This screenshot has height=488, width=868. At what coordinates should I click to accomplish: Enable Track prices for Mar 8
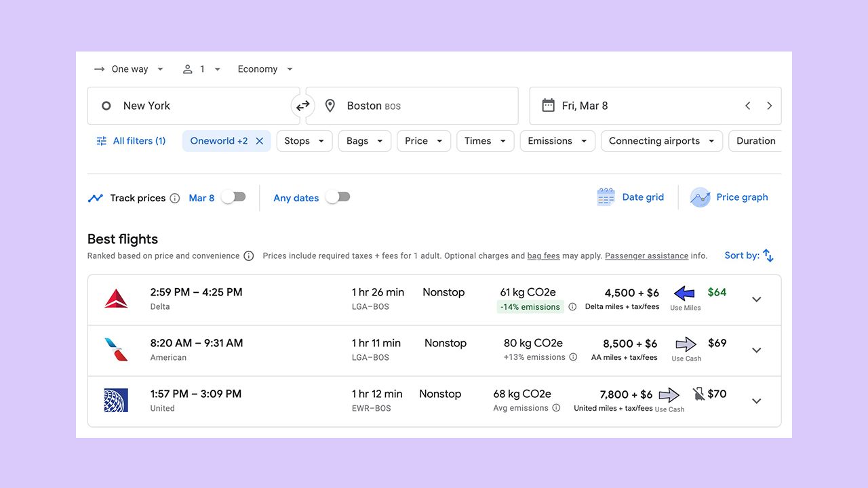point(233,196)
